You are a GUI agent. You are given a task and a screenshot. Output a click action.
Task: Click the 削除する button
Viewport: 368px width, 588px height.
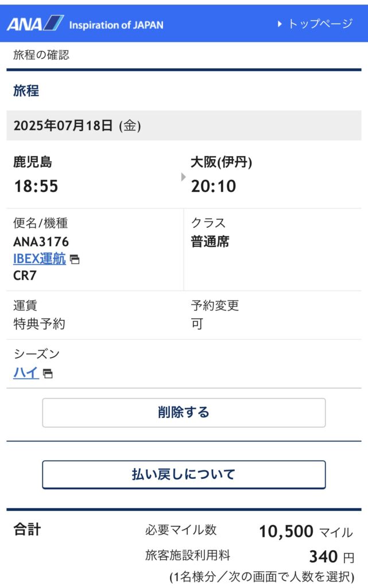coord(184,412)
